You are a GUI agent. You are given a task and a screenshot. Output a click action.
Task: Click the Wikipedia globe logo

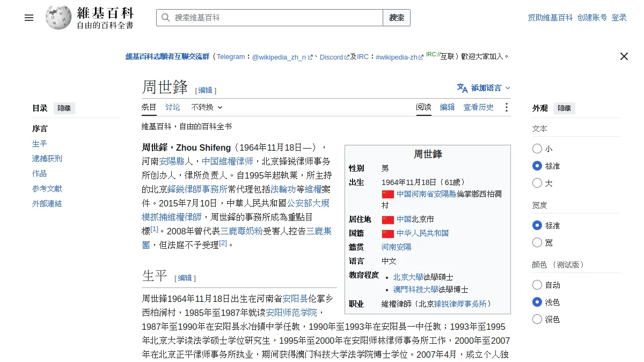pyautogui.click(x=58, y=17)
